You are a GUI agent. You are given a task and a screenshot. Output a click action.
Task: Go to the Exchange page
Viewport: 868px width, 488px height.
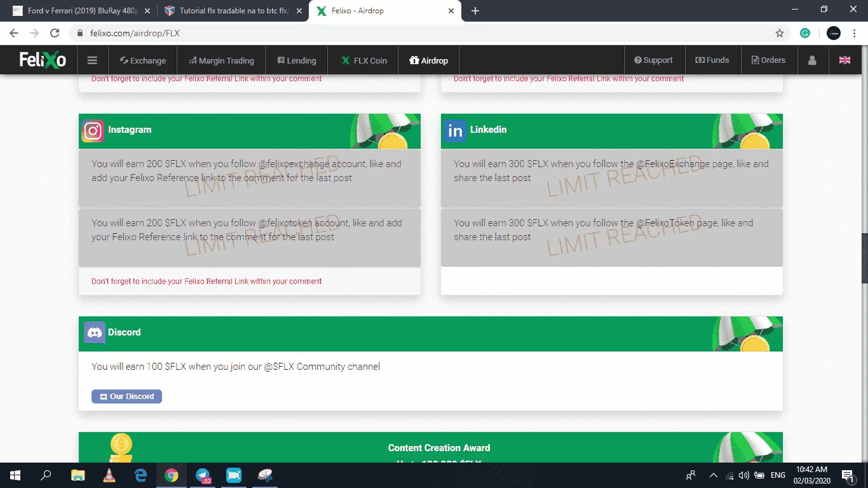point(142,60)
